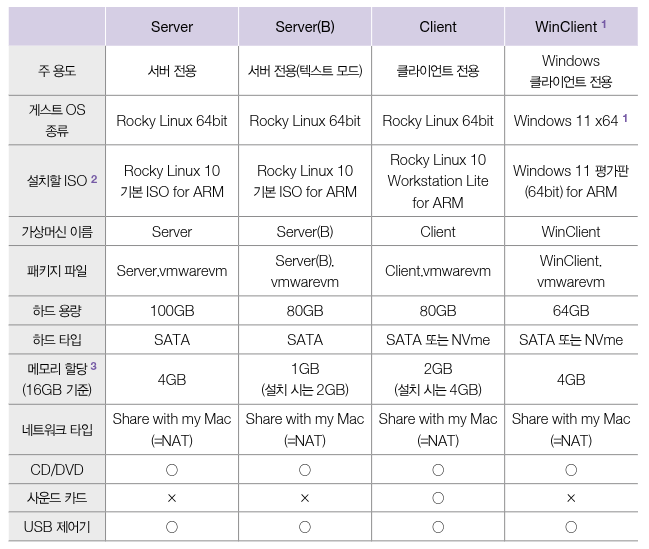Click the sound card circle under Client

coord(438,498)
